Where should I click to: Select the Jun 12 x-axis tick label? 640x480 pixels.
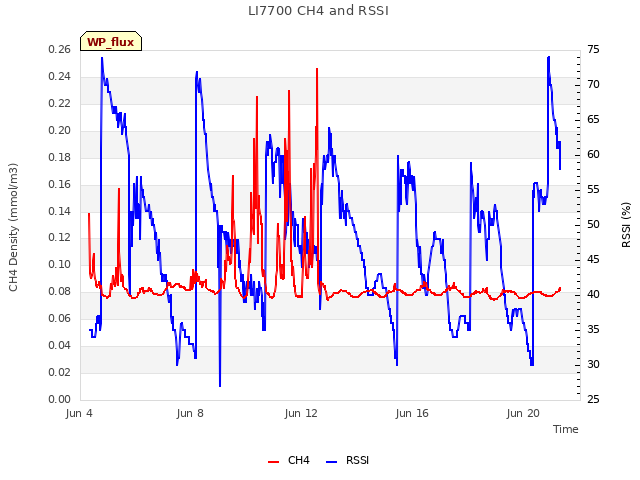tap(301, 413)
